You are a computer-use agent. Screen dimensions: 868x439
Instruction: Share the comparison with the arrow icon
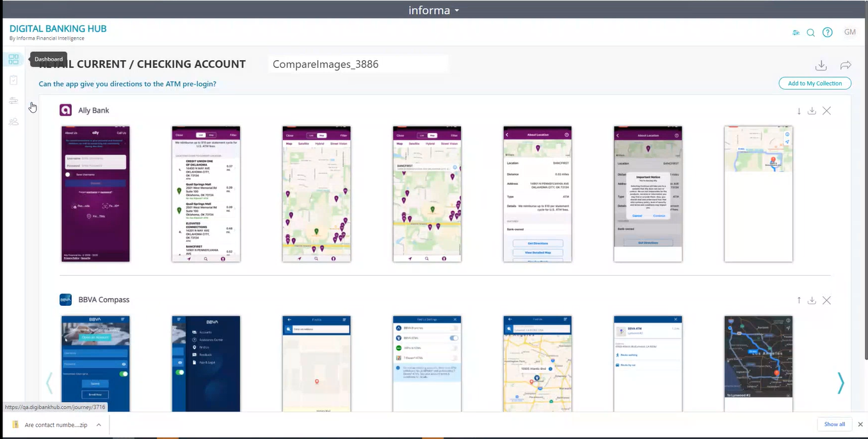[846, 65]
